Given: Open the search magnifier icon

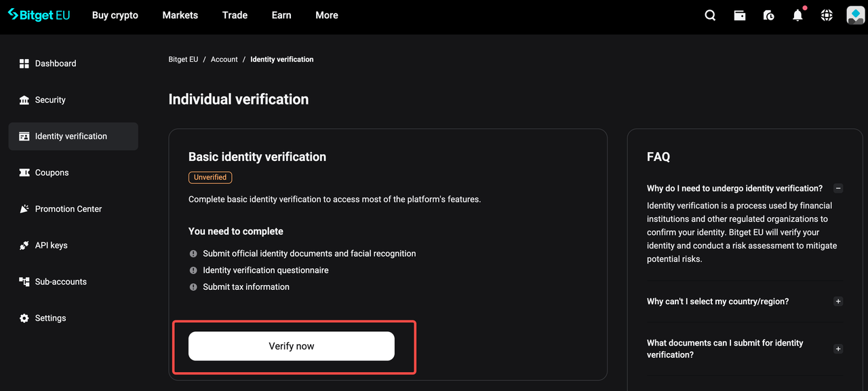Looking at the screenshot, I should (x=710, y=15).
